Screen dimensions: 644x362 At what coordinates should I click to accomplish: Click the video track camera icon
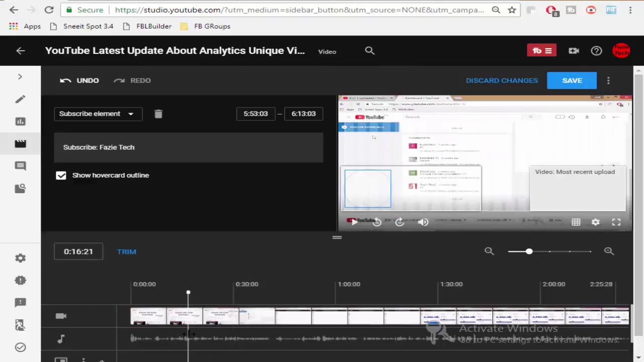61,316
